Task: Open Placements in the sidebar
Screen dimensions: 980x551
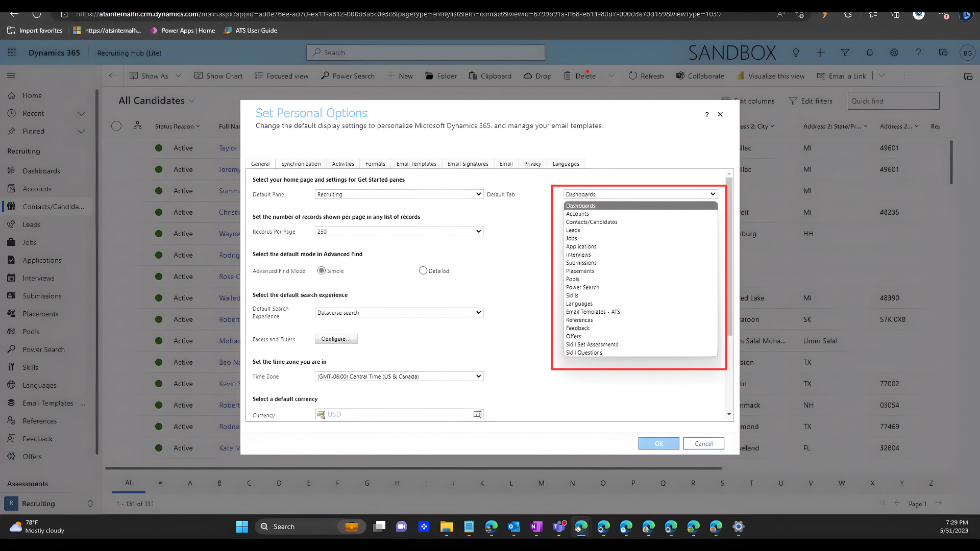Action: [x=40, y=314]
